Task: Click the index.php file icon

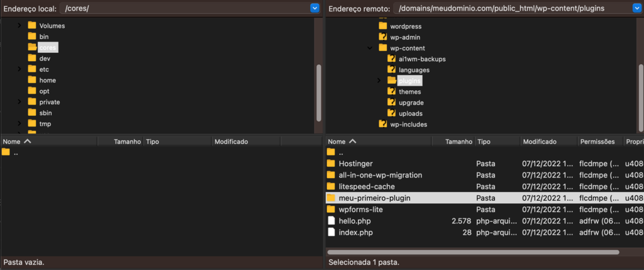Action: click(331, 232)
